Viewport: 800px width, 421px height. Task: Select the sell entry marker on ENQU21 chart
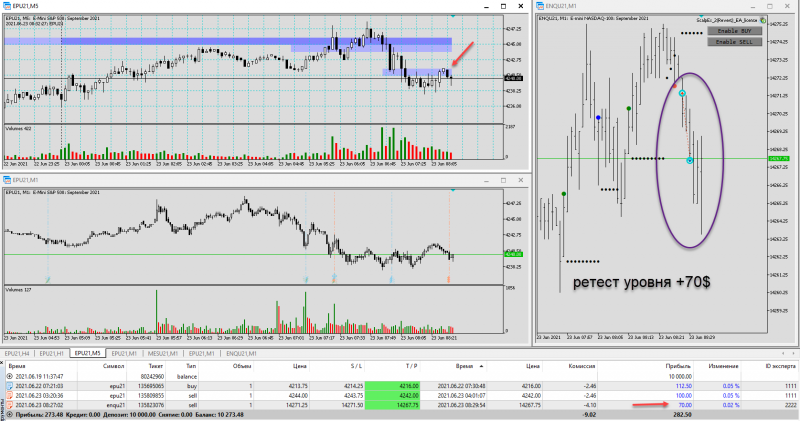coord(682,93)
